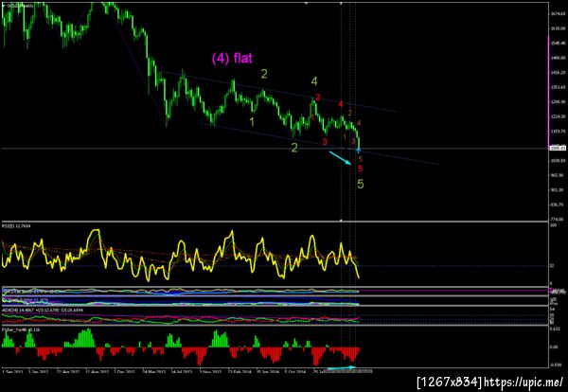Select the white horizontal price line

[x=275, y=149]
